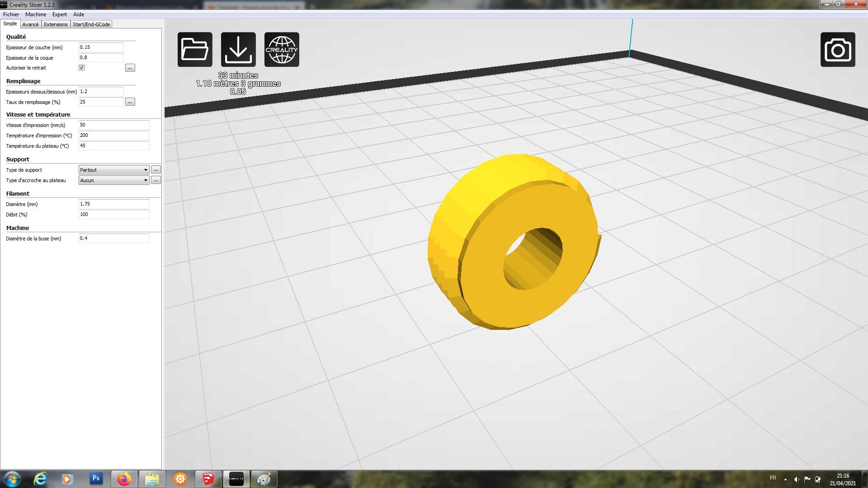Click the Température d'impression field
The height and width of the screenshot is (488, 868).
(x=113, y=136)
